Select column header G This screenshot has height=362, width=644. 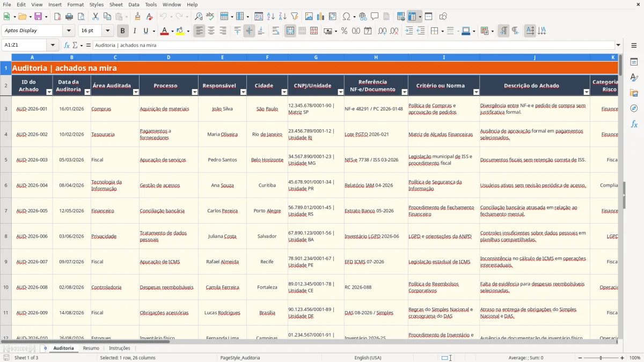[316, 57]
